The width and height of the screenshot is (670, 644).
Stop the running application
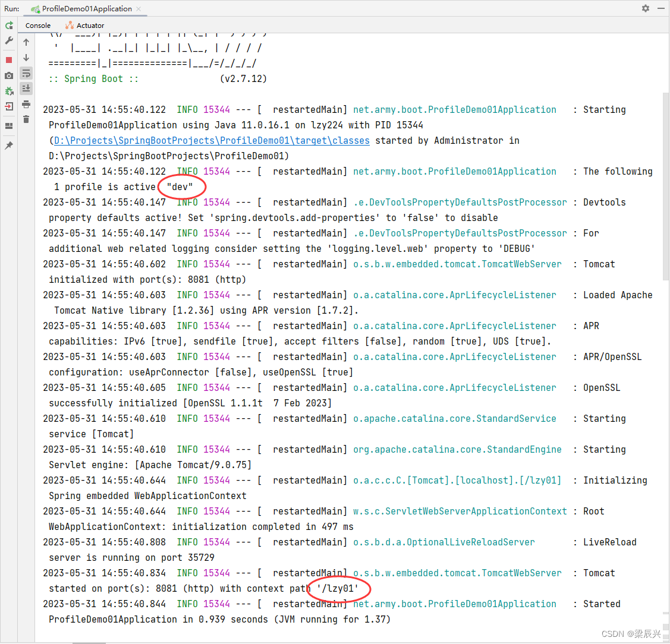coord(9,60)
